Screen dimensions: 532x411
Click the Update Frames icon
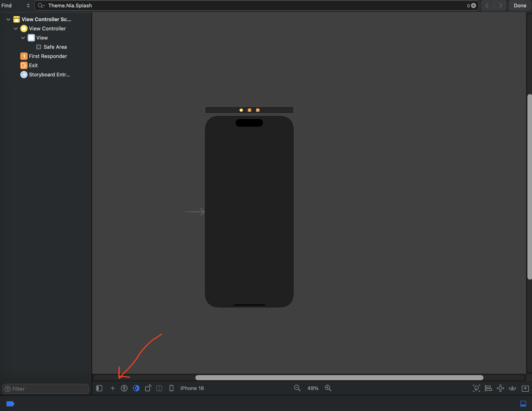(x=476, y=388)
